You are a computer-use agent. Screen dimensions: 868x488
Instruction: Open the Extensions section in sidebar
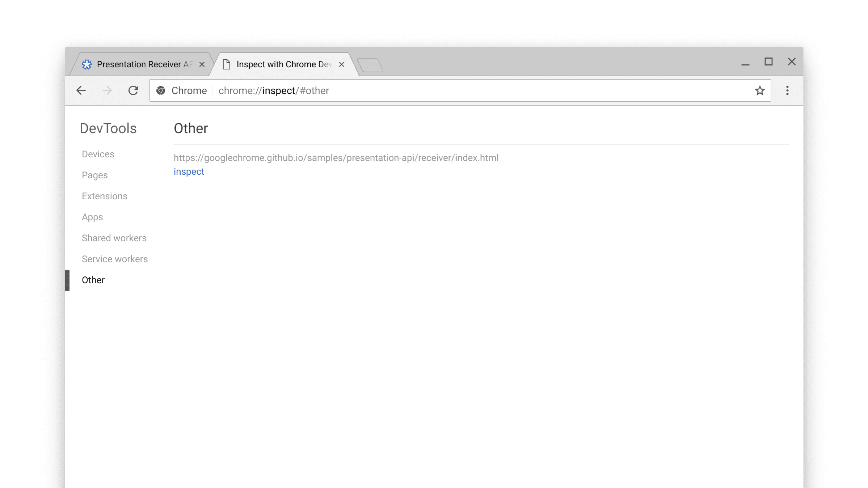pyautogui.click(x=104, y=195)
